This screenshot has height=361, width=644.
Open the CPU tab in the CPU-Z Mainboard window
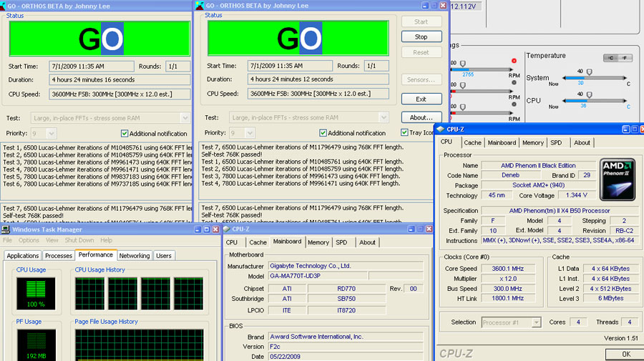[232, 242]
